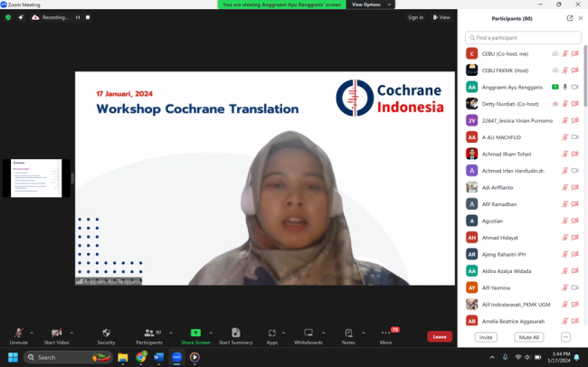Click green sharing indicator for Anggraeni Ayu Rengganis
This screenshot has width=588, height=367.
[555, 87]
